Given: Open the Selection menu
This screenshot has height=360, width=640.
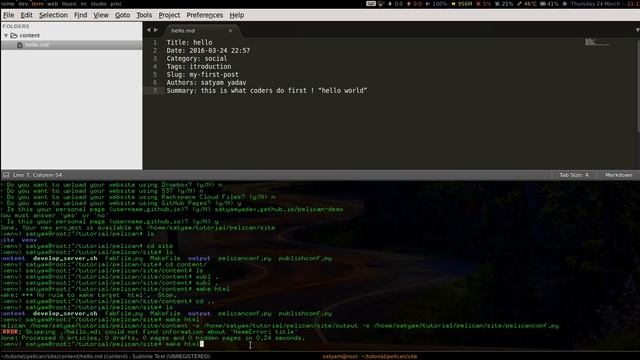Looking at the screenshot, I should click(53, 15).
